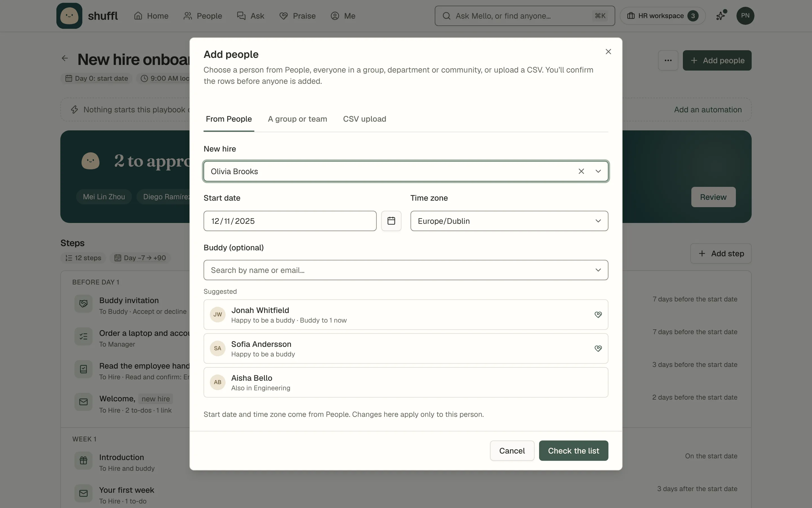Click heart icon on Sofia Andersson row
The width and height of the screenshot is (812, 508).
coord(598,349)
